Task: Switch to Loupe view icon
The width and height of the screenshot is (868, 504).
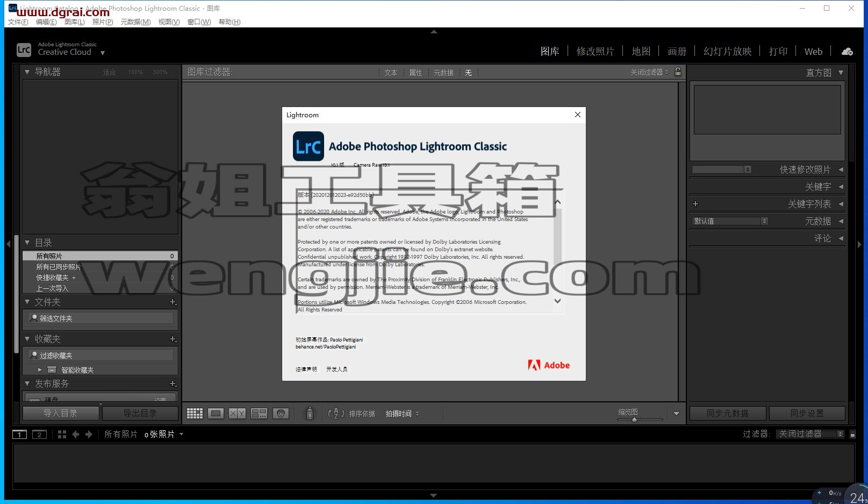Action: 216,413
